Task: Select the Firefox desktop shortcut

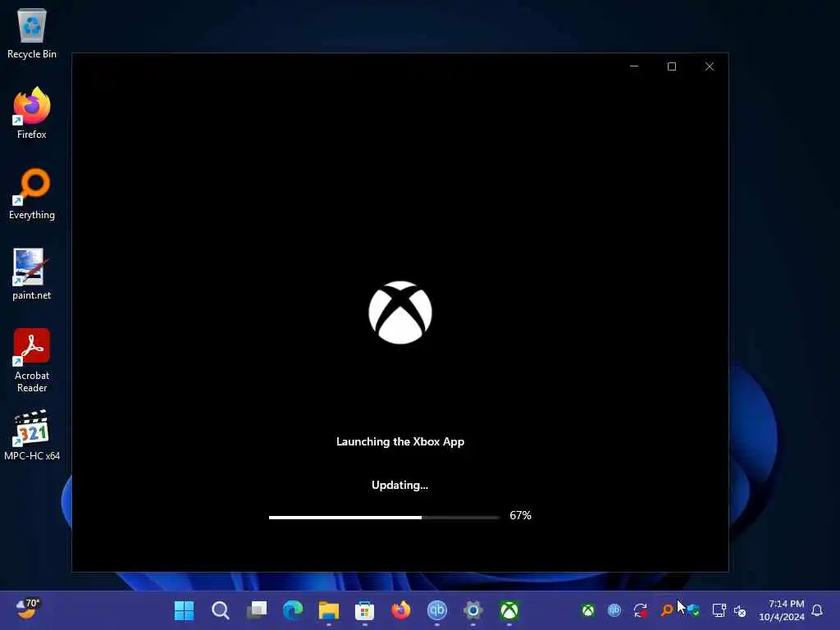Action: 32,113
